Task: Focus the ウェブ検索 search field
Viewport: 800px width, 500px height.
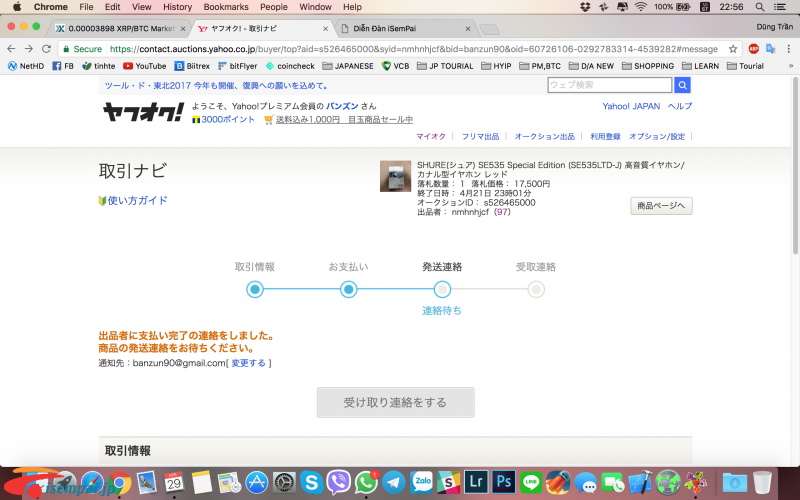Action: (610, 85)
